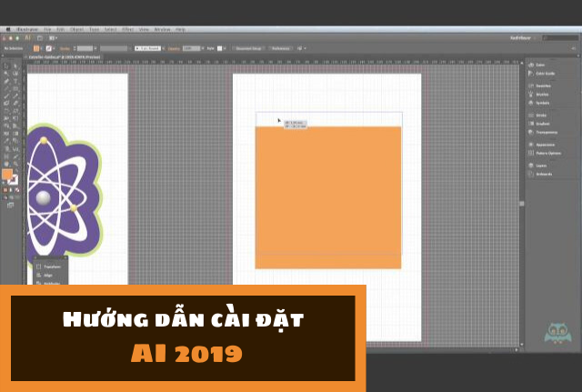
Task: Click the Preferences button
Action: point(279,46)
